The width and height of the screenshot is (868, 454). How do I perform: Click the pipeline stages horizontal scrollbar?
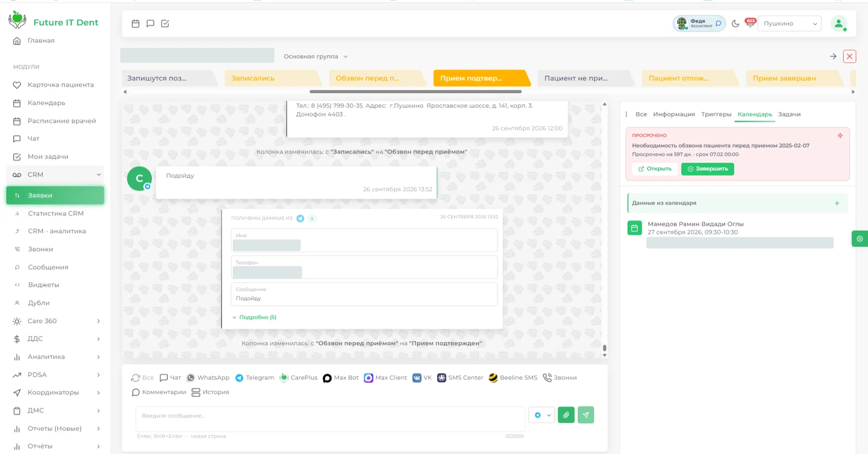[415, 91]
